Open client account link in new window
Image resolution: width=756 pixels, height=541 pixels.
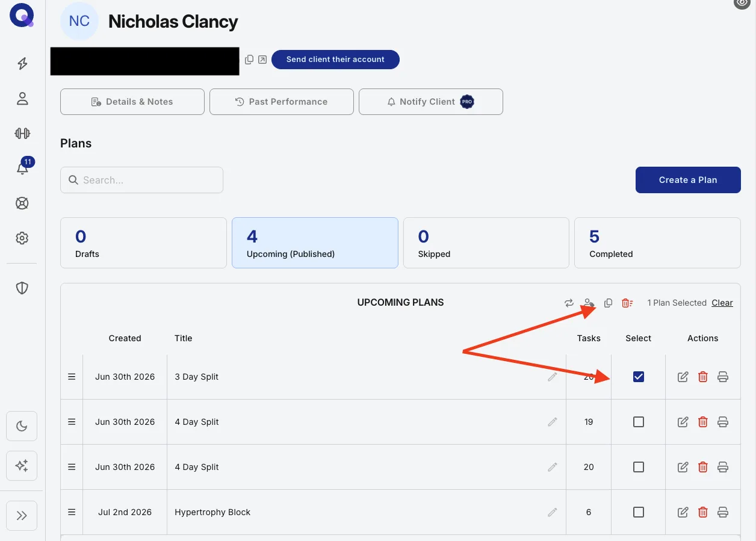click(262, 60)
